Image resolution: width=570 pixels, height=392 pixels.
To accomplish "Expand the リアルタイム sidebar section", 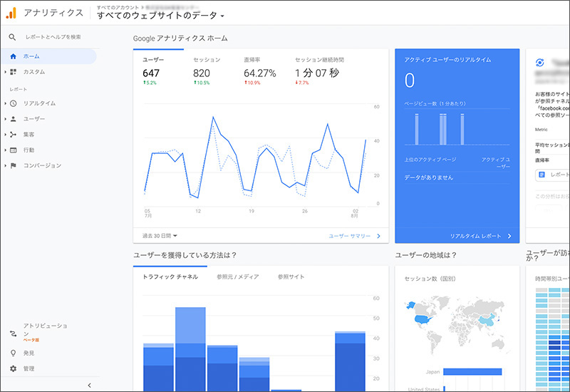I will point(6,103).
